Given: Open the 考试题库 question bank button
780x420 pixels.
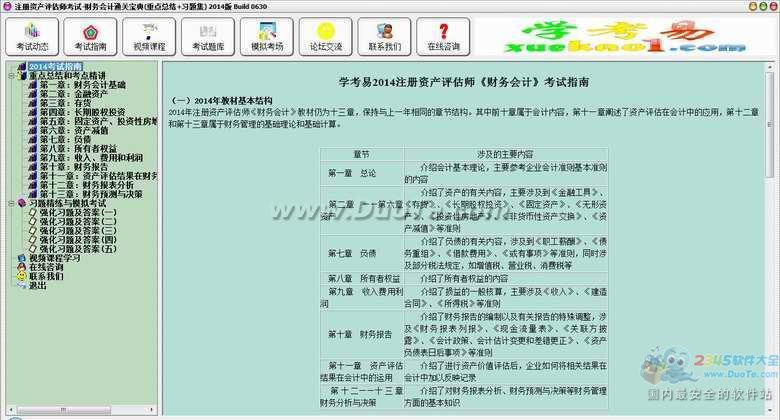Looking at the screenshot, I should pos(207,35).
